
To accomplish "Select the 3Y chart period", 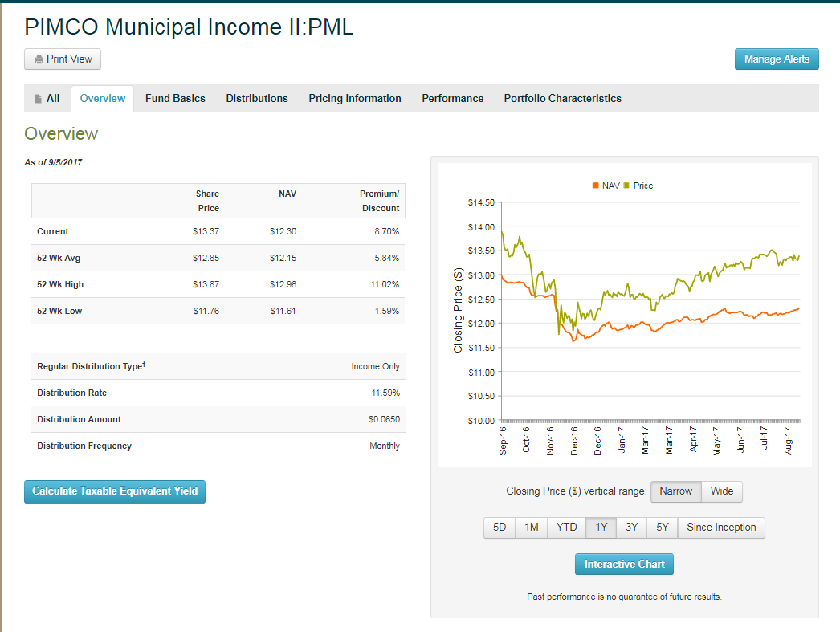I will [x=632, y=528].
